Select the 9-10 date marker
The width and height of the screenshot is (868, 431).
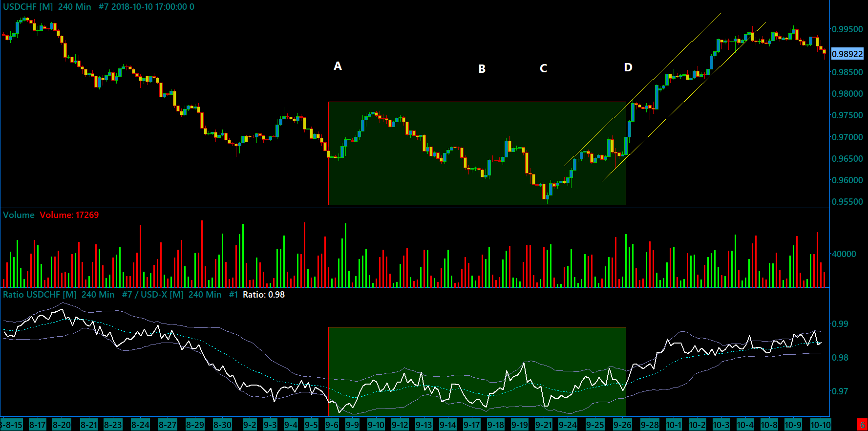[x=376, y=425]
